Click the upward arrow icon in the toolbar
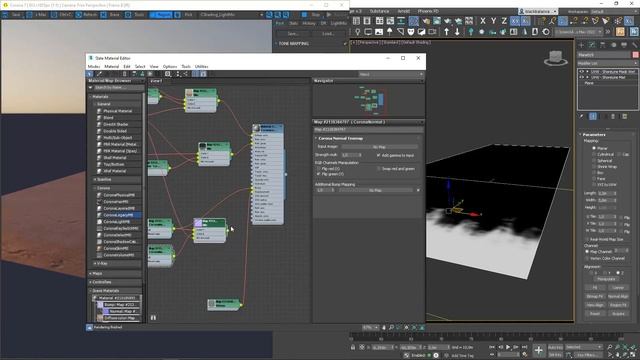Screen dimensions: 640x360 [x=447, y=32]
